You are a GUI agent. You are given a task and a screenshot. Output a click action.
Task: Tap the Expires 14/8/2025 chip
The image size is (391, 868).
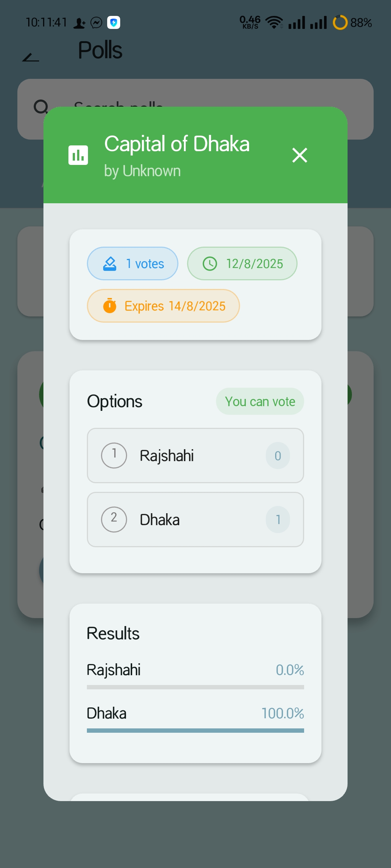(x=163, y=306)
